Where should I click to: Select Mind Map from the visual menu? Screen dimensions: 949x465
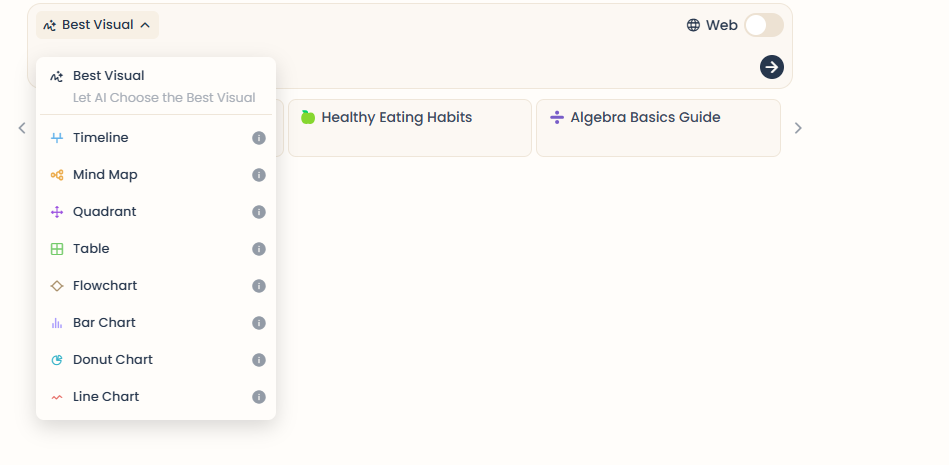tap(156, 175)
